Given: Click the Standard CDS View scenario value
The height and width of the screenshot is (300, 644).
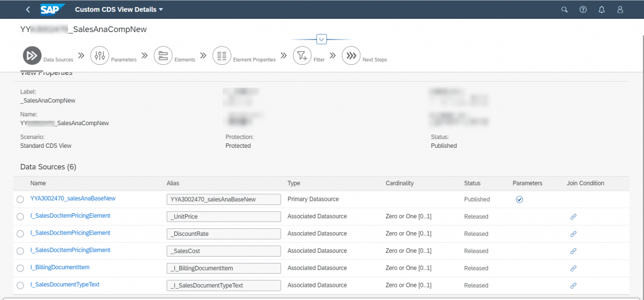Looking at the screenshot, I should pos(45,145).
